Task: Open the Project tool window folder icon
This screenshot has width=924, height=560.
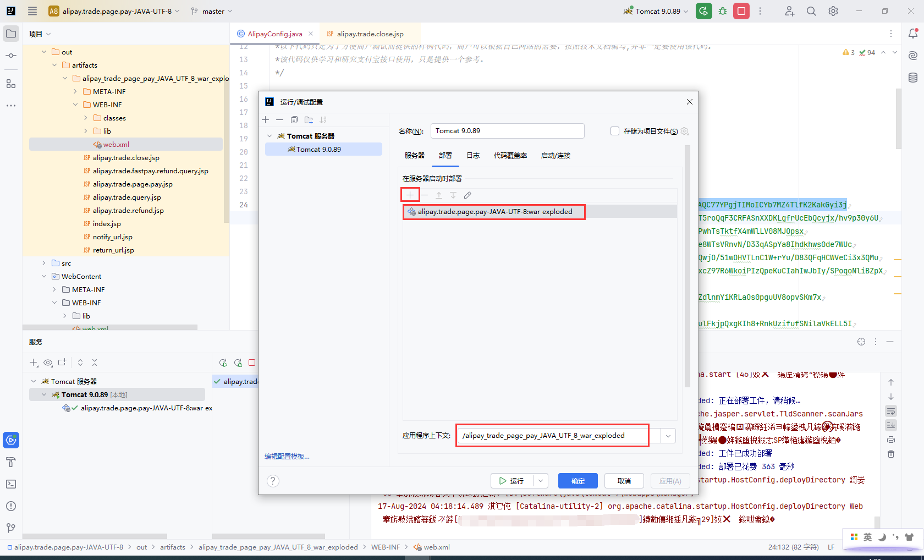Action: pyautogui.click(x=11, y=34)
